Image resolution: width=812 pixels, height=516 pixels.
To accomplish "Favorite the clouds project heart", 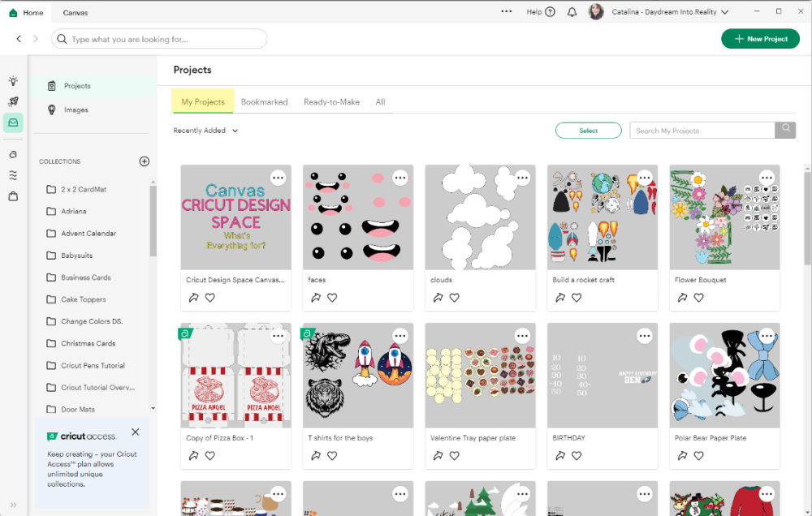I will click(x=454, y=298).
